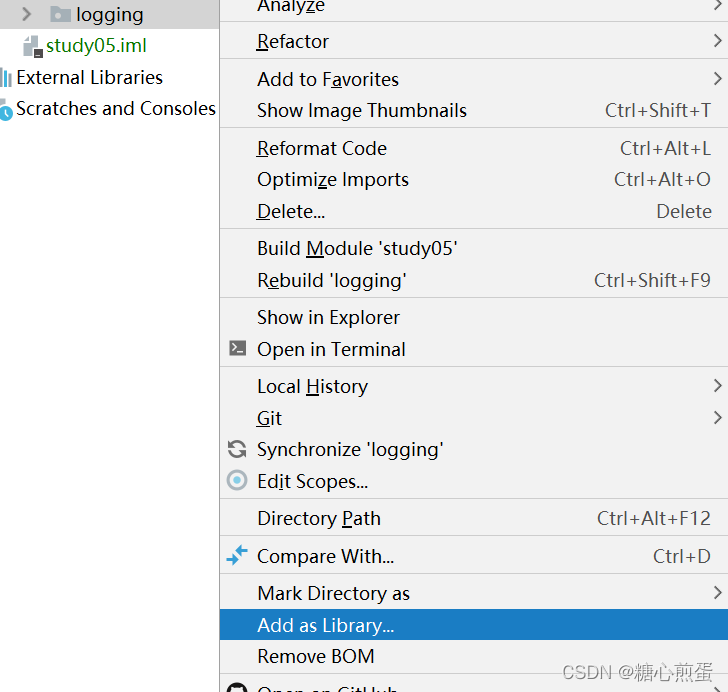Click the terminal icon beside Open in Terminal

[x=238, y=348]
